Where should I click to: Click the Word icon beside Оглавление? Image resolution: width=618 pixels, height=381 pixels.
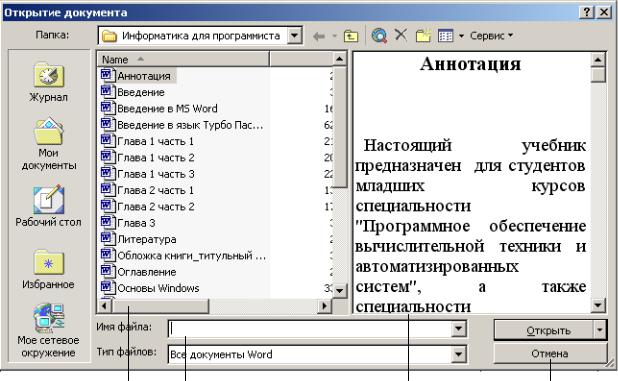pyautogui.click(x=107, y=271)
